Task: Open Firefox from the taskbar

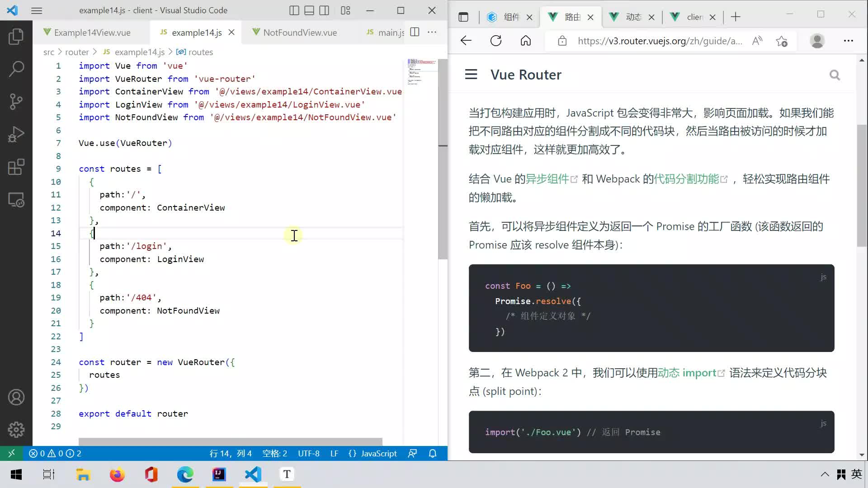Action: point(117,474)
